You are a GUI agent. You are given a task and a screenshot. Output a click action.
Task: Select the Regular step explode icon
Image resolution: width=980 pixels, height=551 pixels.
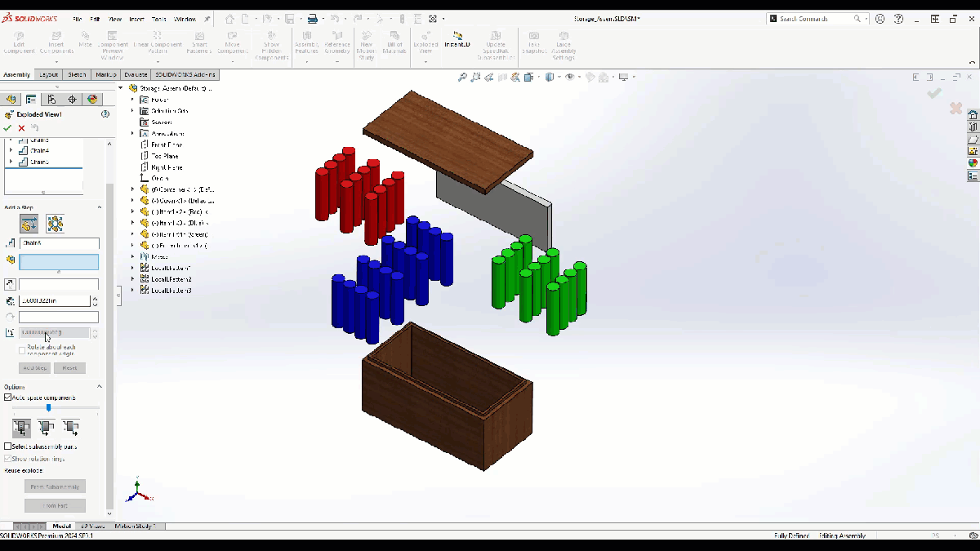29,224
